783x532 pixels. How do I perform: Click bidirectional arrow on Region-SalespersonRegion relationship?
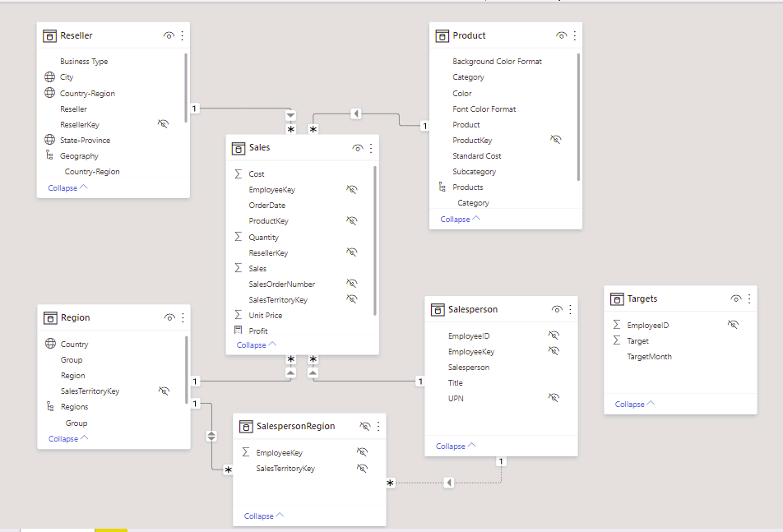tap(211, 436)
